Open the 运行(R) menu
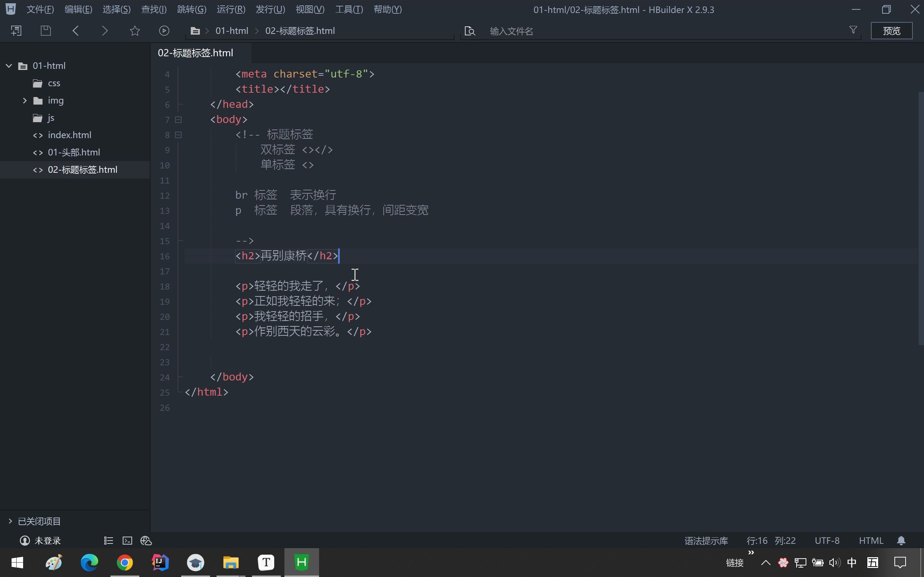The width and height of the screenshot is (924, 577). tap(231, 9)
